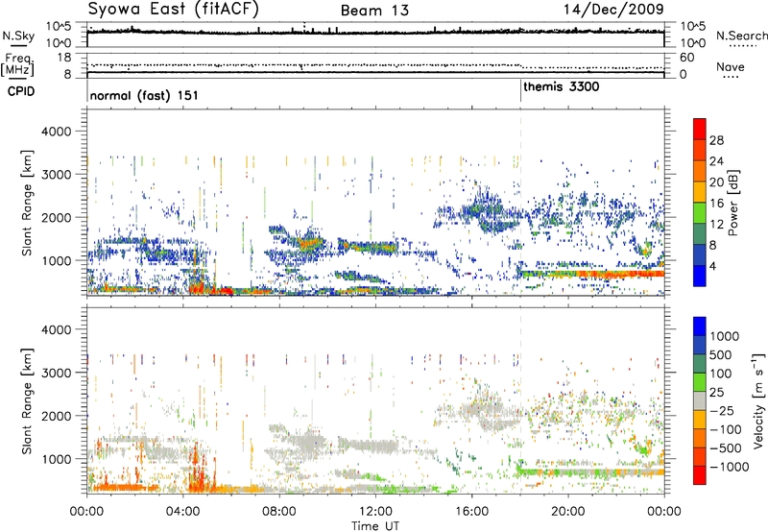Image resolution: width=768 pixels, height=532 pixels.
Task: Click the blue segment of Power color bar
Action: (x=700, y=277)
